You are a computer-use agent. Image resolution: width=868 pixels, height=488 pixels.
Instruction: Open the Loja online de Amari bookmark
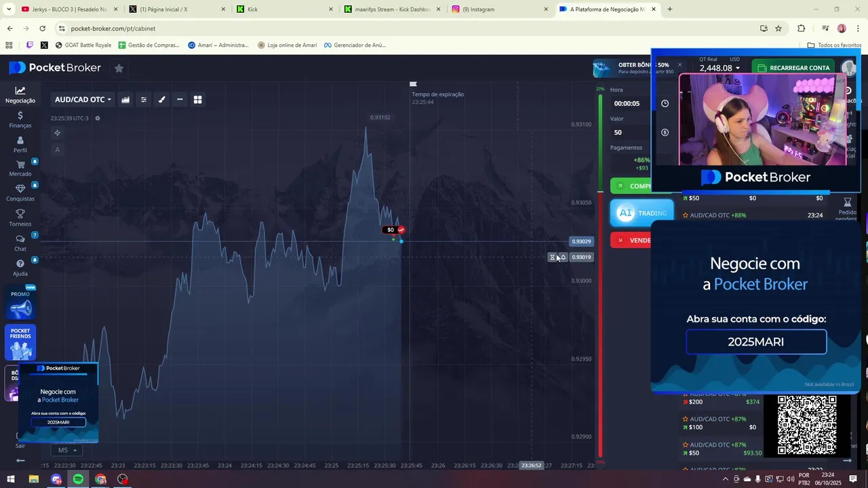tap(288, 45)
